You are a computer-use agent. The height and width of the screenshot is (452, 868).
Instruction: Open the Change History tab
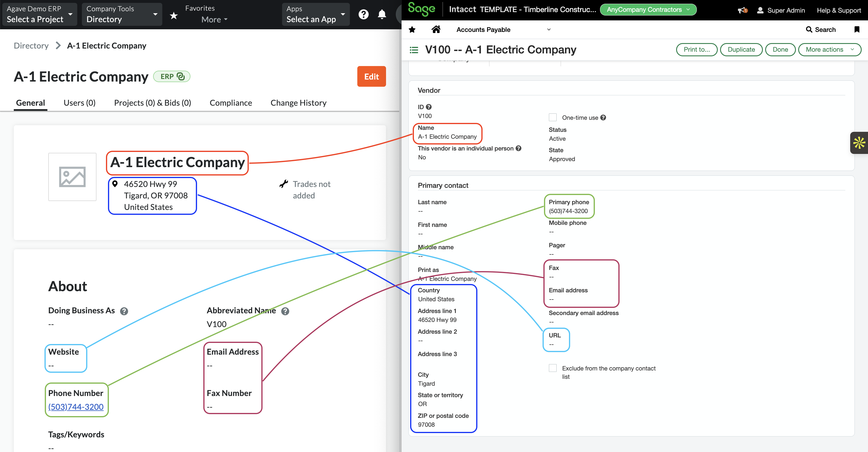(x=298, y=103)
